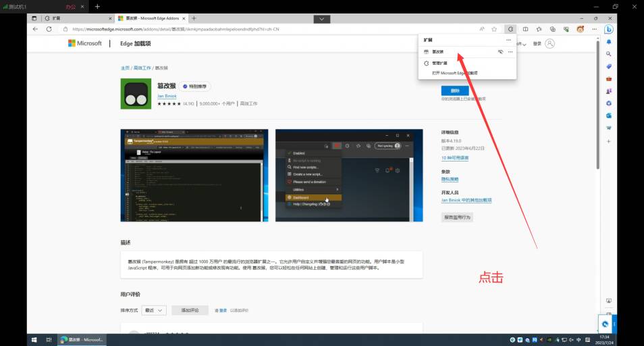Open the second screenshot with dropdown menu
Image resolution: width=644 pixels, height=346 pixels.
(349, 176)
